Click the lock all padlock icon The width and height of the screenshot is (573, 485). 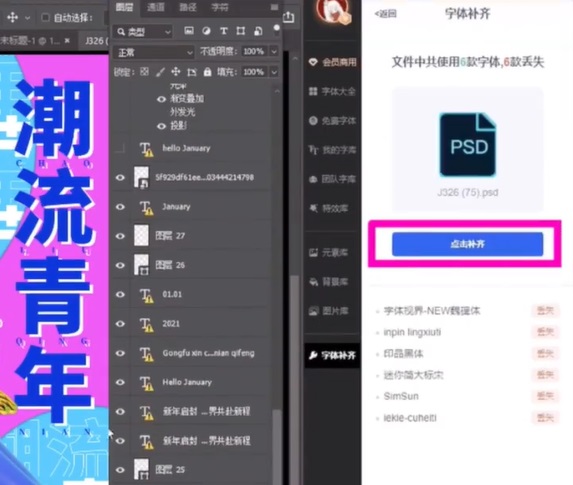(x=207, y=72)
